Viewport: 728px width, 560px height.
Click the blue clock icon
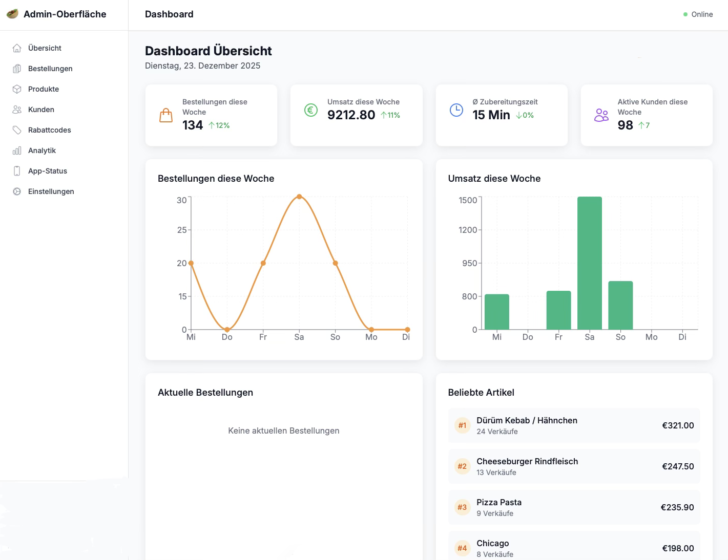pos(456,110)
